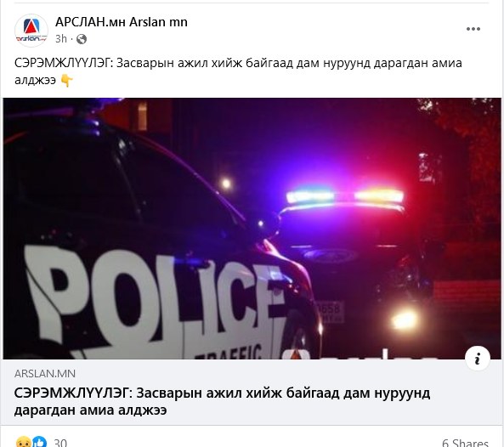
Task: Click the flashing police lights in the image
Action: pyautogui.click(x=344, y=196)
